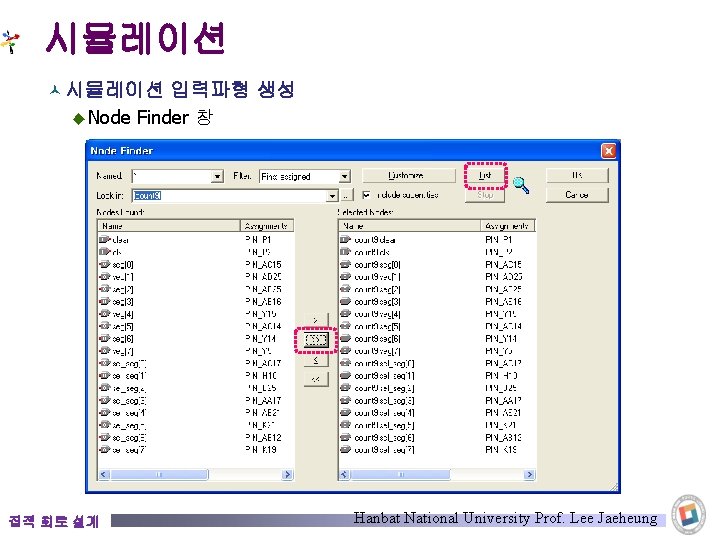720x540 pixels.
Task: Click right arrow of Nodes Found scrollbar
Action: coord(287,474)
